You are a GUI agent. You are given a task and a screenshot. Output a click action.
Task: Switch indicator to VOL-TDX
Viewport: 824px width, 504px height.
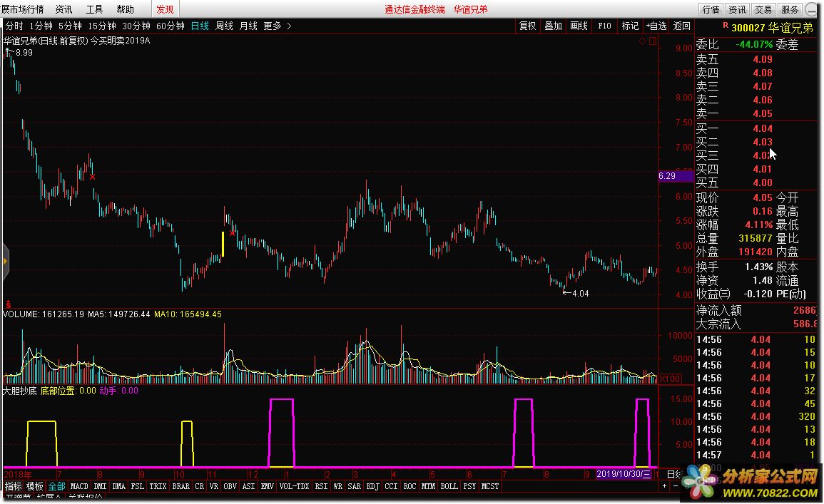(x=294, y=487)
